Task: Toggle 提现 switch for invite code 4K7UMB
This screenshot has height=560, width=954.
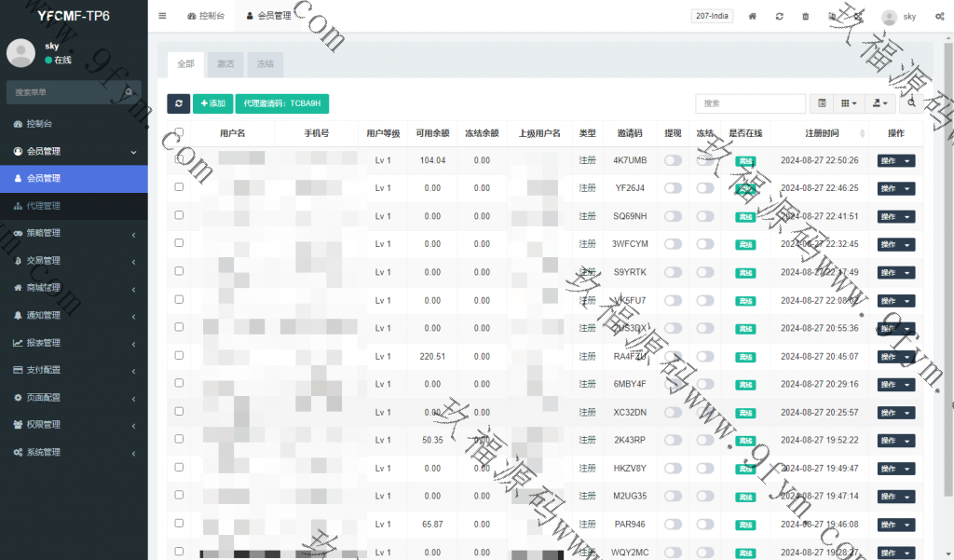Action: pyautogui.click(x=673, y=160)
